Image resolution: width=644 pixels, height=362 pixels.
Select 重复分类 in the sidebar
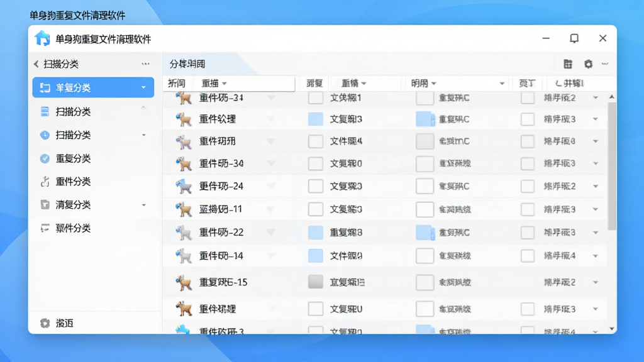[x=93, y=158]
